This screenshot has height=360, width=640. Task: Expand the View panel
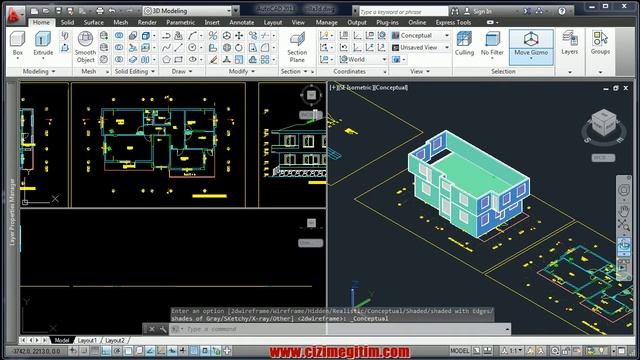420,71
